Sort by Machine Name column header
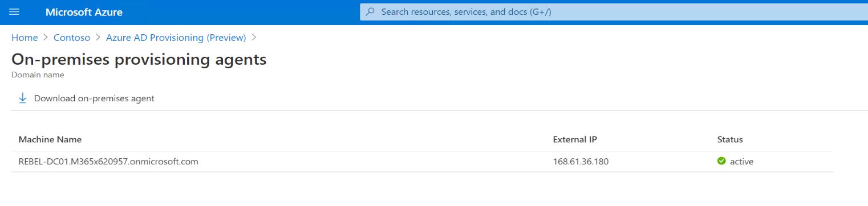Screen dimensions: 868x206 coord(50,139)
